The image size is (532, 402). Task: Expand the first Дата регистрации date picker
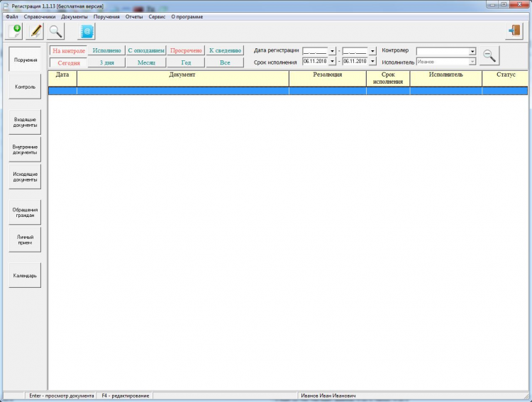(x=332, y=51)
